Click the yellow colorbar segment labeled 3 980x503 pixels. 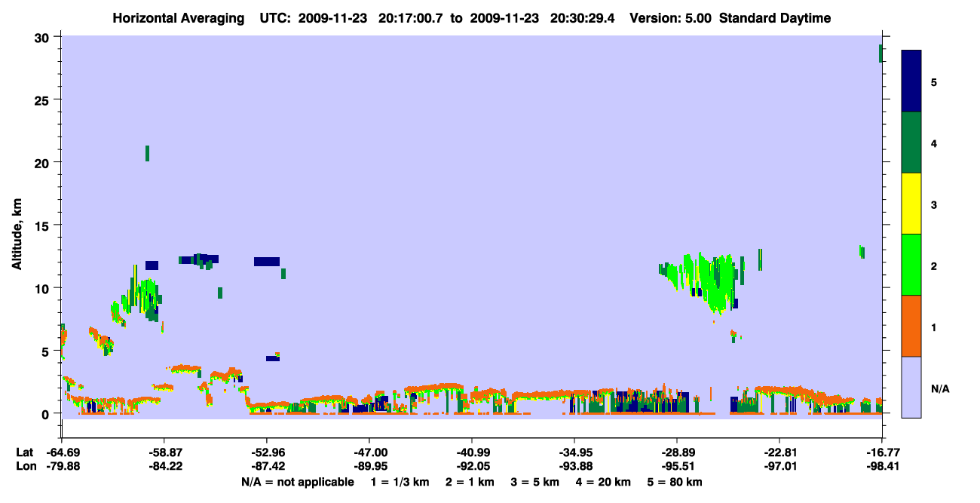911,204
